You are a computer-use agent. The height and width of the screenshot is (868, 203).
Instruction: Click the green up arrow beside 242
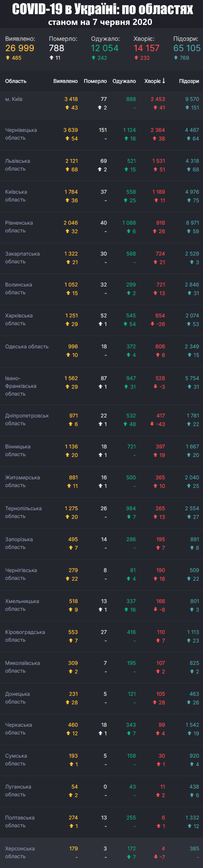click(93, 58)
